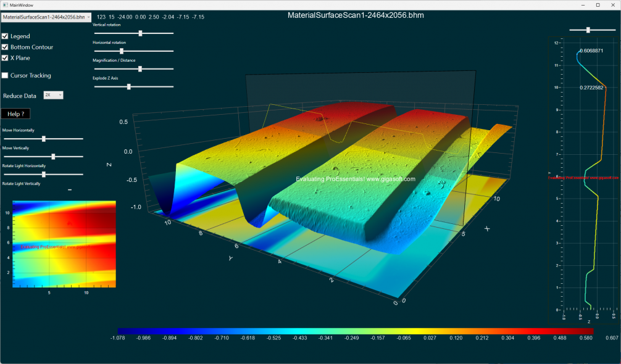Screen dimensions: 621x364
Task: Click the MainWindow application icon in title bar
Action: [5, 4]
